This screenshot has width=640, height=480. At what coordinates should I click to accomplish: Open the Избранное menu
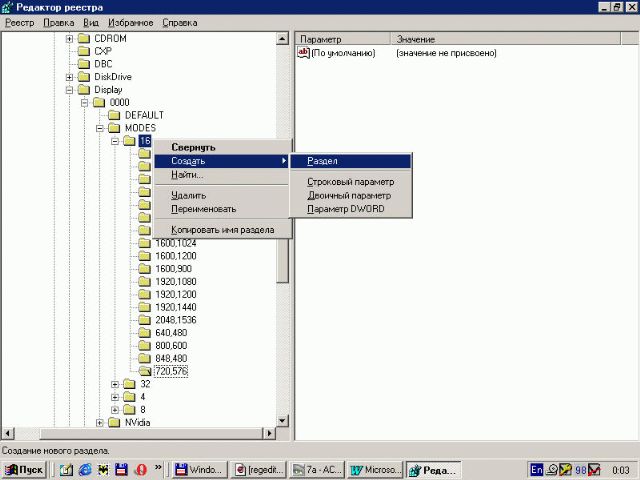point(131,23)
